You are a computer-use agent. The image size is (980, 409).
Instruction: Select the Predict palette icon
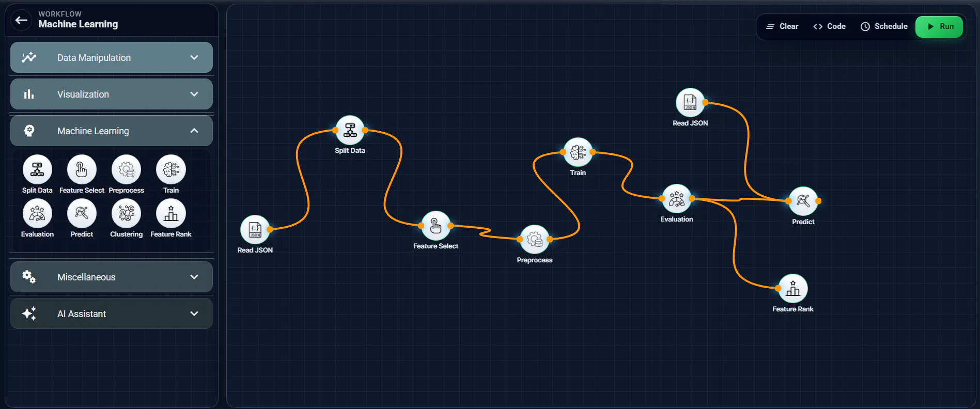(x=82, y=213)
